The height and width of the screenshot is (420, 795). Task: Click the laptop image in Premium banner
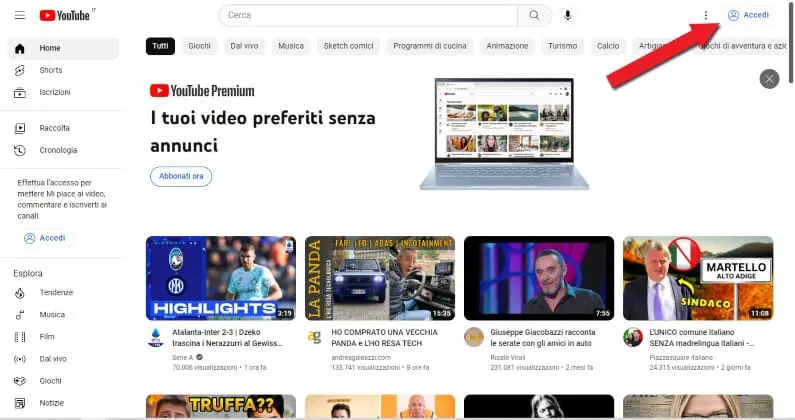(x=504, y=134)
